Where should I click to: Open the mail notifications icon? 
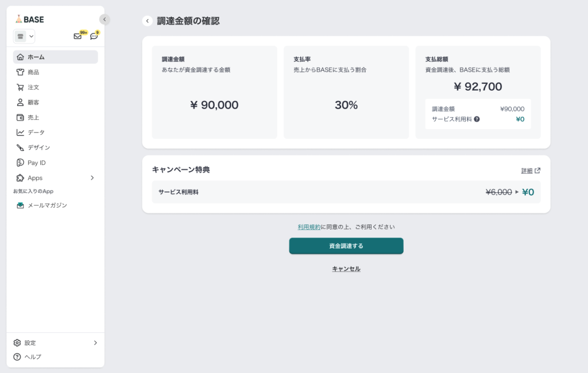click(78, 36)
